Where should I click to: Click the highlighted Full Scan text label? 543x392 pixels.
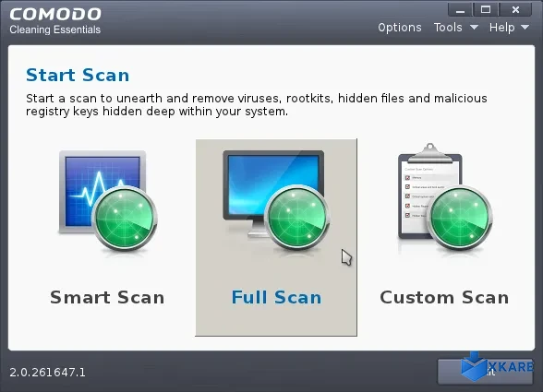pos(276,297)
